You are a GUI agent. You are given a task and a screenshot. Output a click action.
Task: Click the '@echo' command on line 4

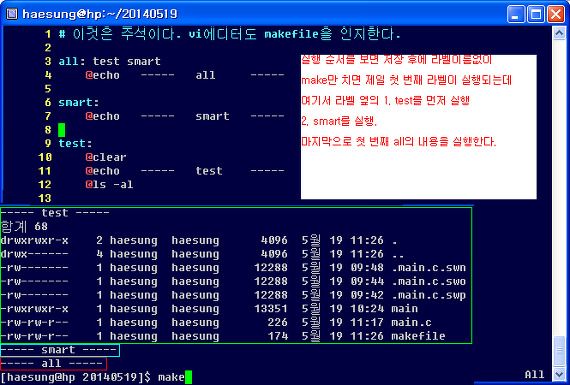(103, 75)
